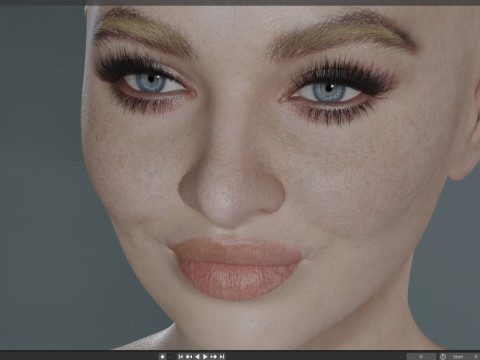
Task: Play the animation in reverse
Action: 197,356
